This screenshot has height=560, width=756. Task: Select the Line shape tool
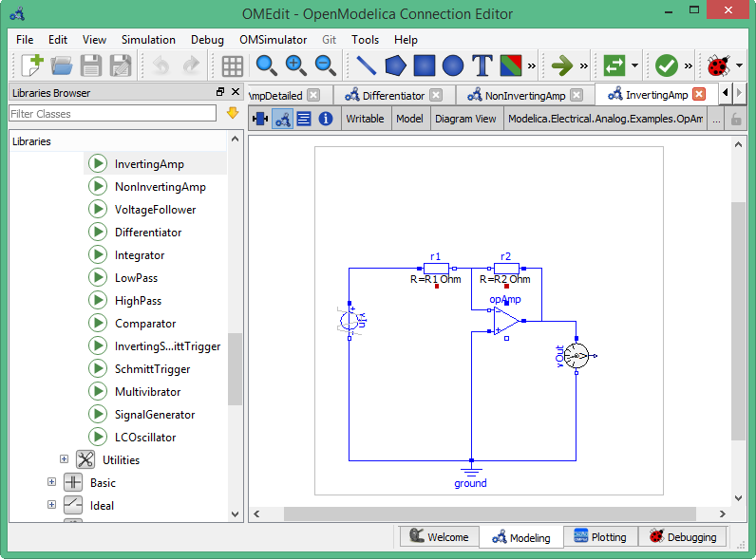(x=366, y=65)
